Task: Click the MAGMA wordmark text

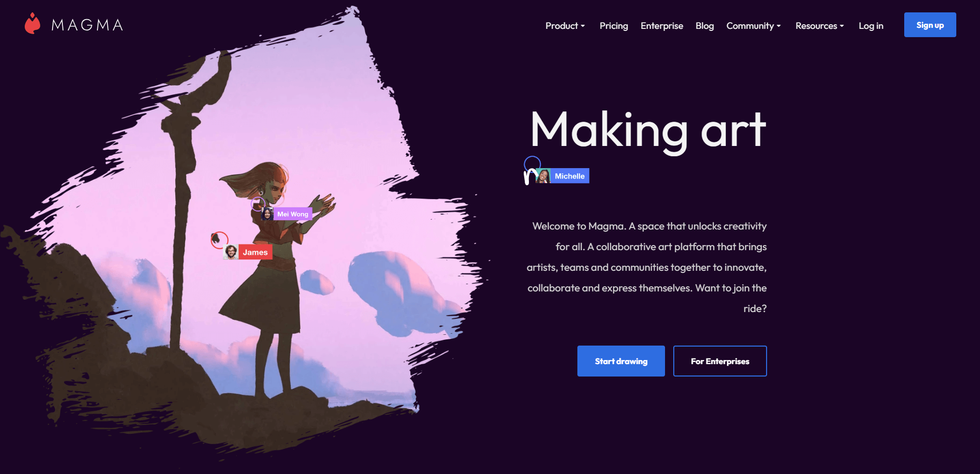Action: pos(87,25)
